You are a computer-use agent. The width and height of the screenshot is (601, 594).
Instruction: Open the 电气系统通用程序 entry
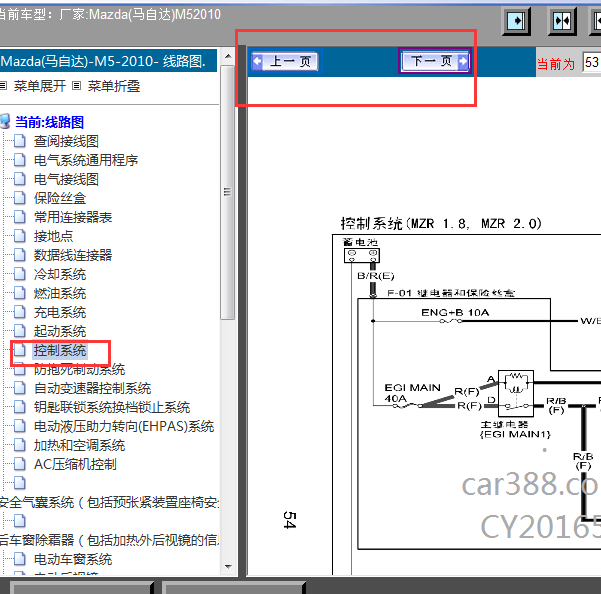86,160
